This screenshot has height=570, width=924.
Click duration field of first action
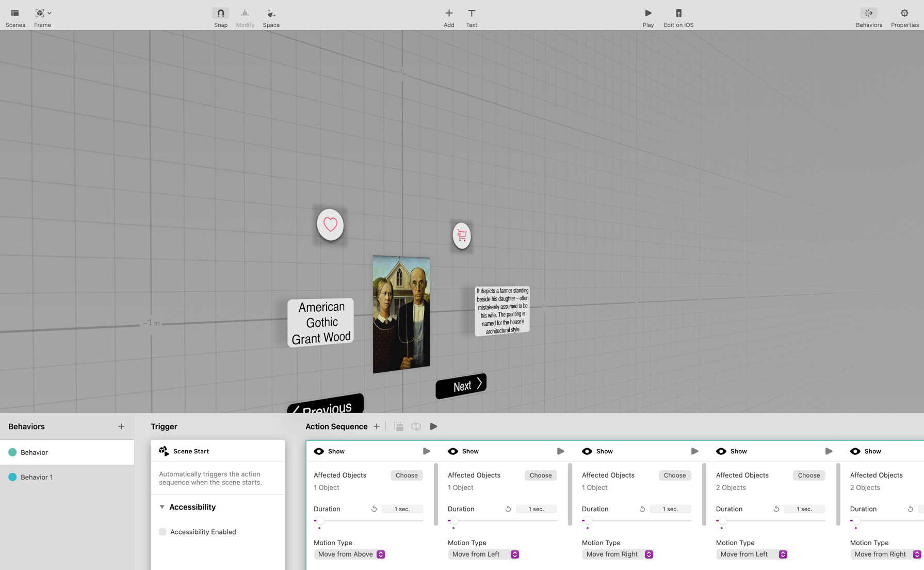pyautogui.click(x=402, y=509)
